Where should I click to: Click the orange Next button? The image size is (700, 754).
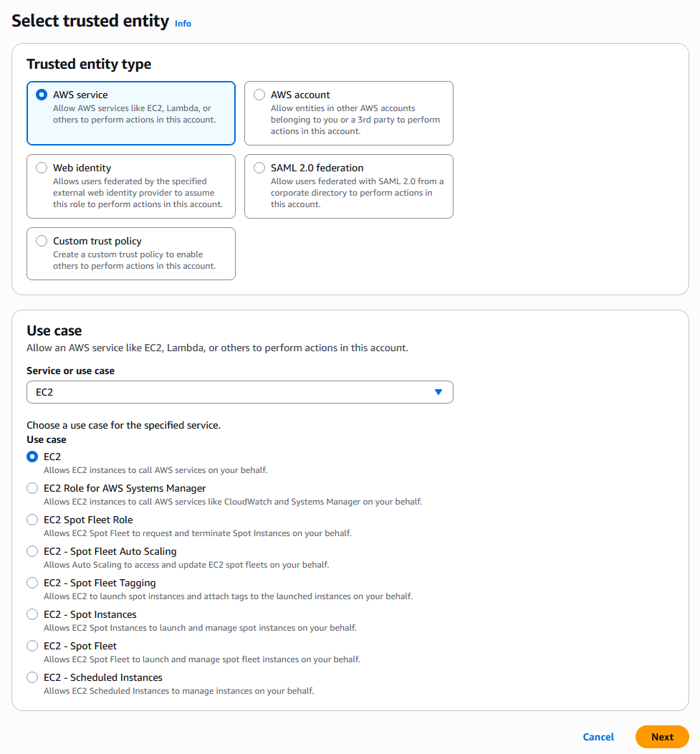[662, 737]
